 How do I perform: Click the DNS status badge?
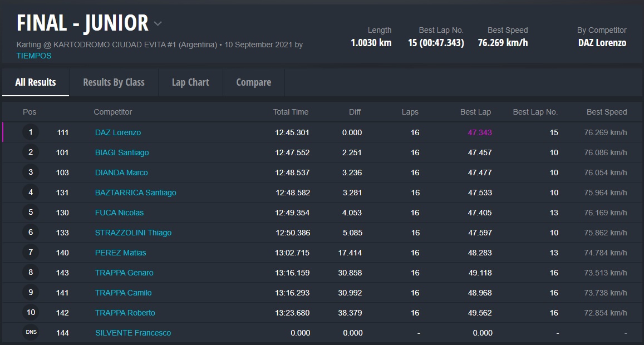(x=31, y=333)
